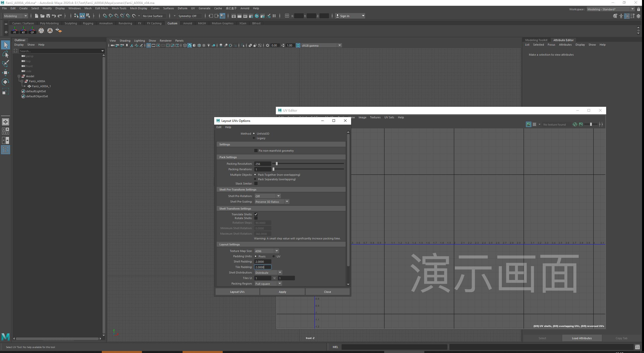Switch to the Modeling Toolkit tab
644x353 pixels.
(536, 40)
